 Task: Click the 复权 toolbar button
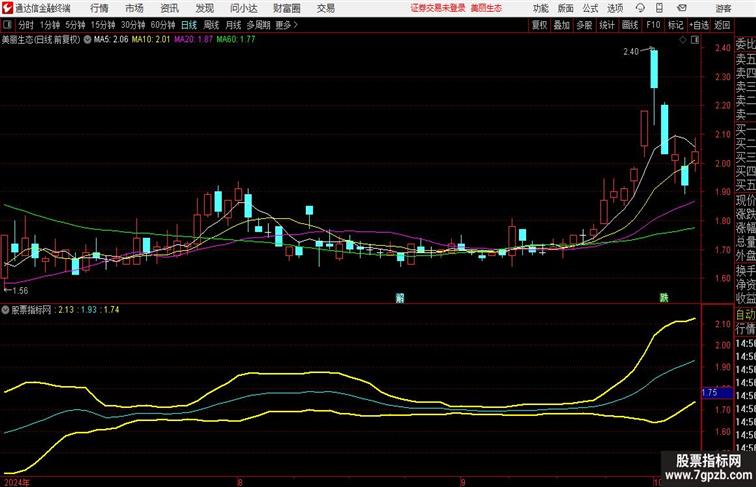540,25
